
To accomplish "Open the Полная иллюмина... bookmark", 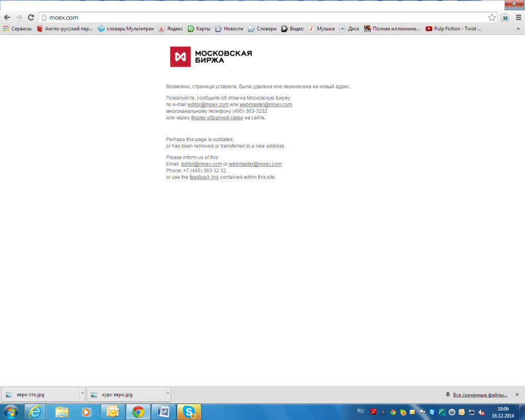I will tap(392, 29).
